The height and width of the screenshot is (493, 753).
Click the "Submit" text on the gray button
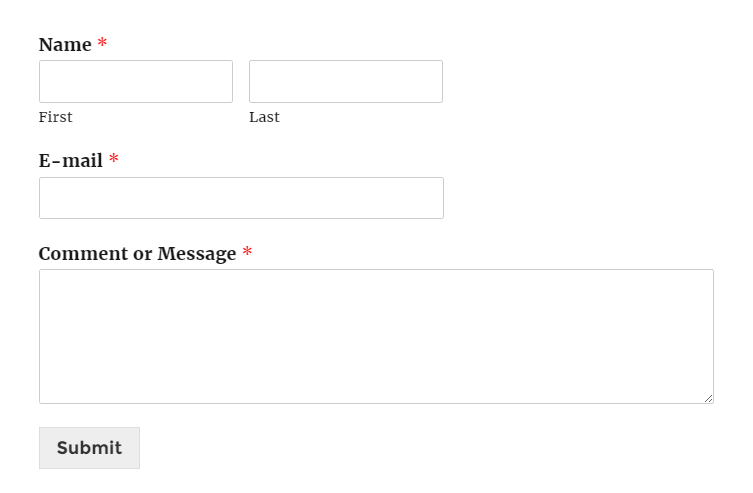pyautogui.click(x=89, y=448)
